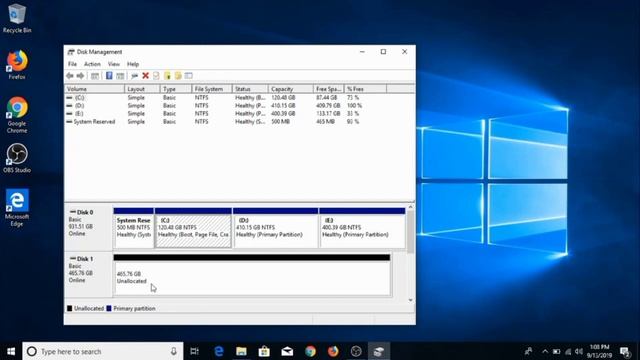Open the Help menu
Image resolution: width=640 pixels, height=360 pixels.
133,64
